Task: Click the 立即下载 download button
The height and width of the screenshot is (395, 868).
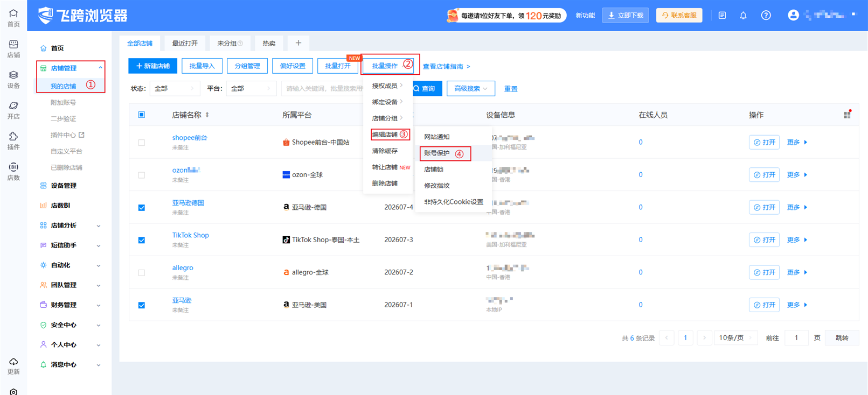Action: click(626, 16)
